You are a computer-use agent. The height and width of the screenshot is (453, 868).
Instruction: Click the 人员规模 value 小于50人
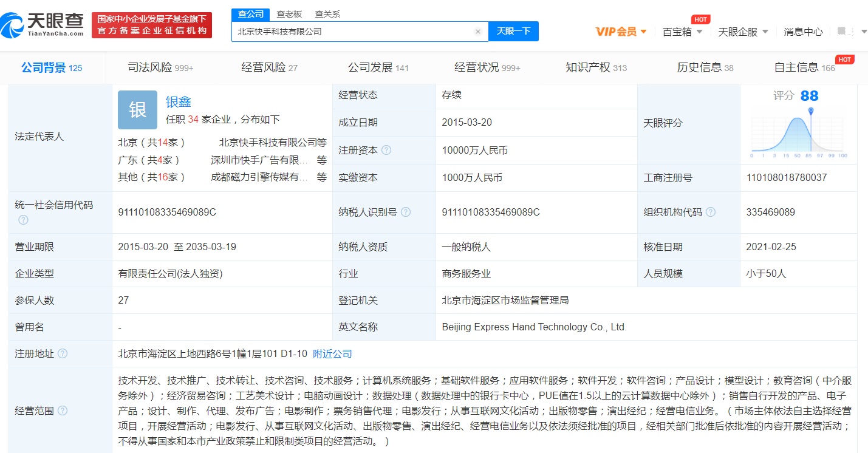coord(766,273)
